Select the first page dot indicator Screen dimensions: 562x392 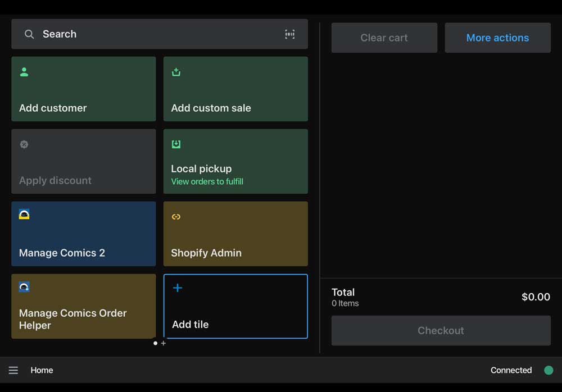tap(155, 343)
